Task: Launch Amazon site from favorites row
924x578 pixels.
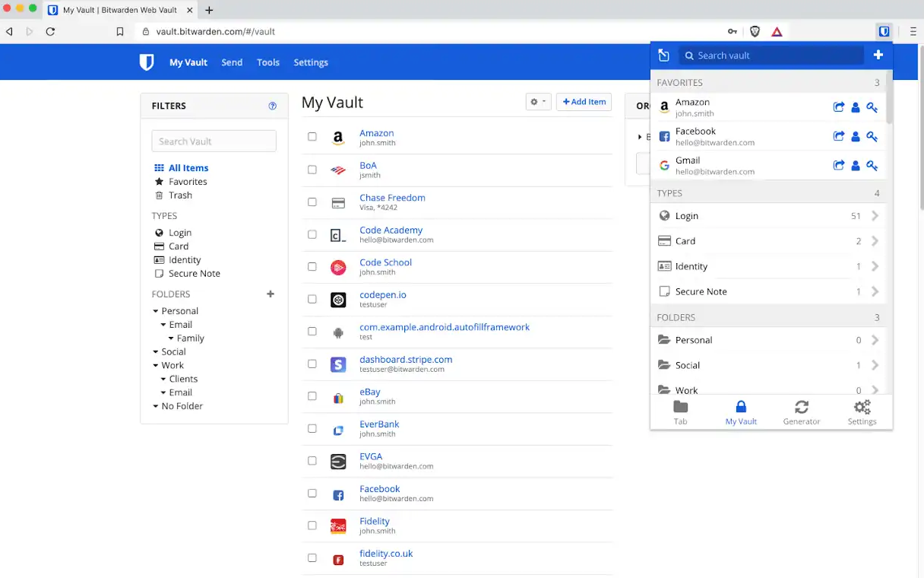Action: pyautogui.click(x=838, y=108)
